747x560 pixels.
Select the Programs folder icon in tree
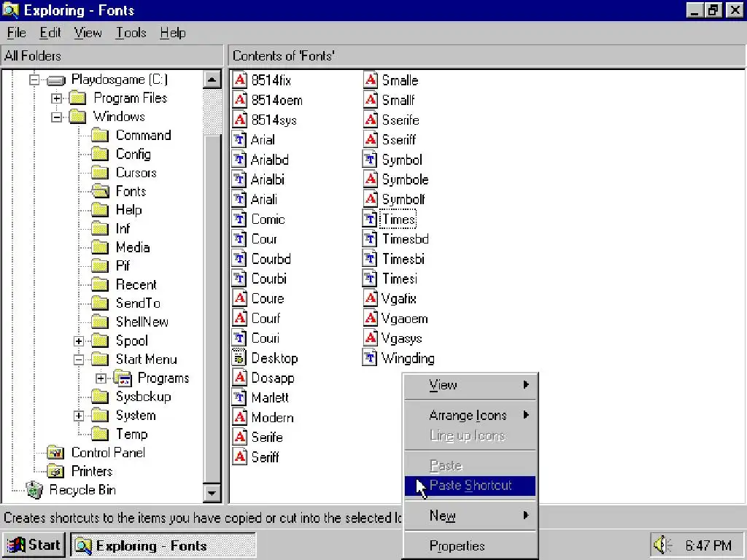point(123,378)
